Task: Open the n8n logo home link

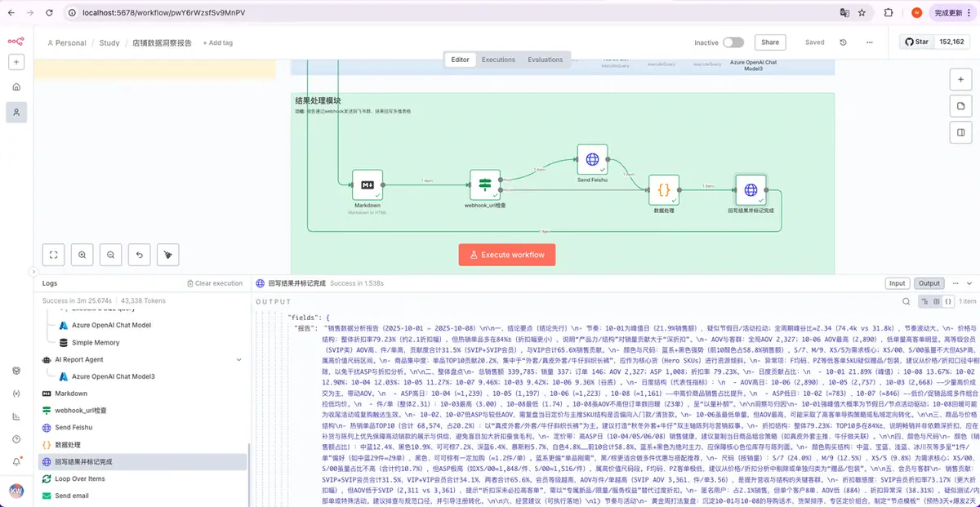Action: point(16,42)
